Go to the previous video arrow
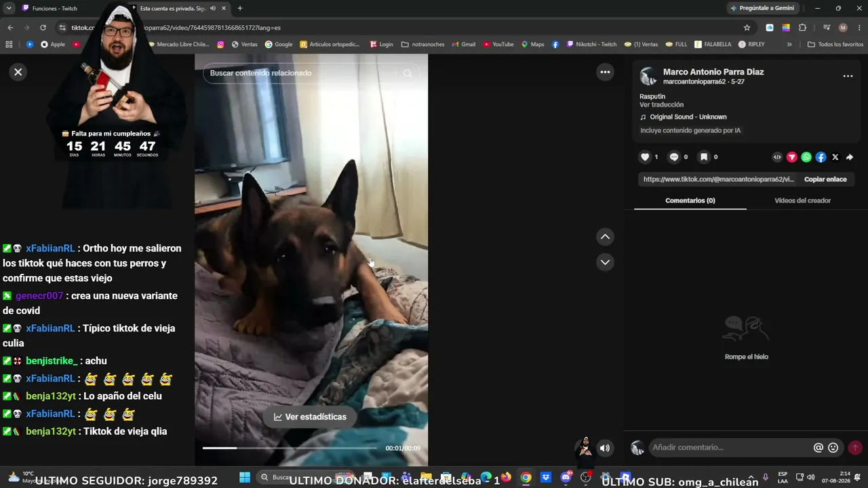 (x=605, y=237)
